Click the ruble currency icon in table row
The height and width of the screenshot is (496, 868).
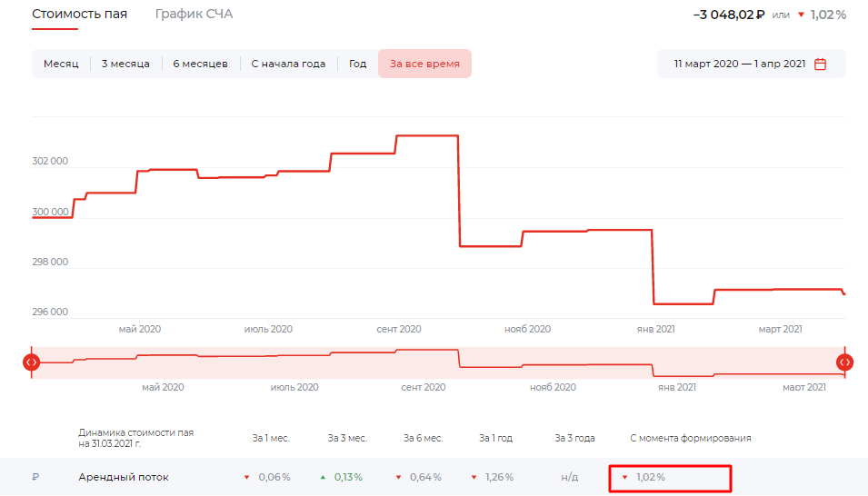point(36,478)
